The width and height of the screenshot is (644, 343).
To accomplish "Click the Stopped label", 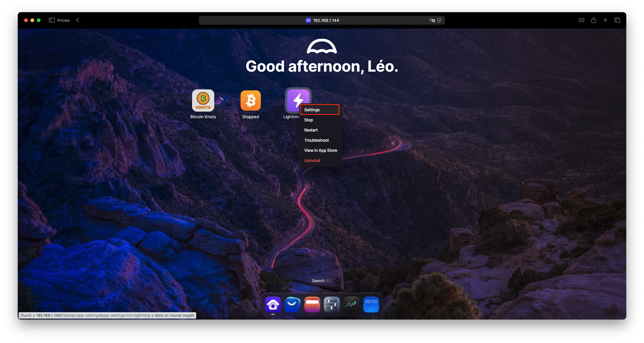I will point(251,117).
